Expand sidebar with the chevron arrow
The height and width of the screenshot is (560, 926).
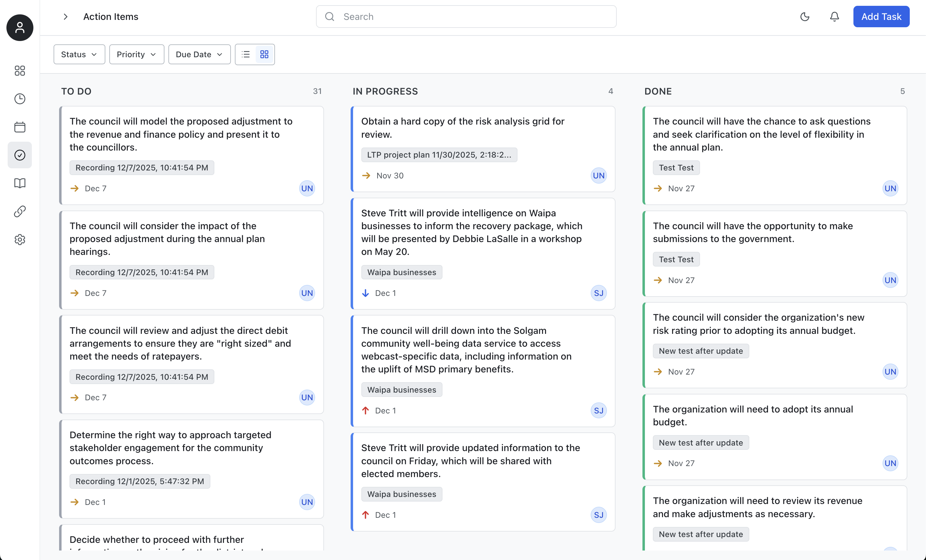click(x=66, y=17)
